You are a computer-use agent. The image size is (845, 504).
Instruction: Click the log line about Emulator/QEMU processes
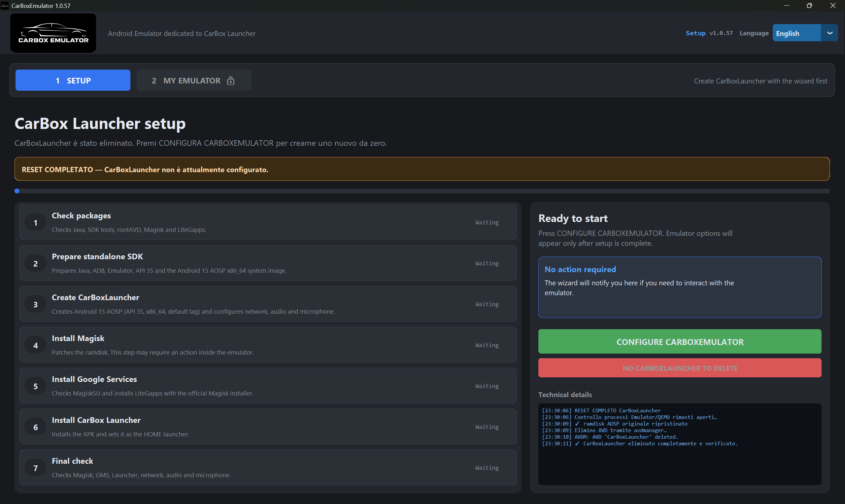[x=629, y=417]
